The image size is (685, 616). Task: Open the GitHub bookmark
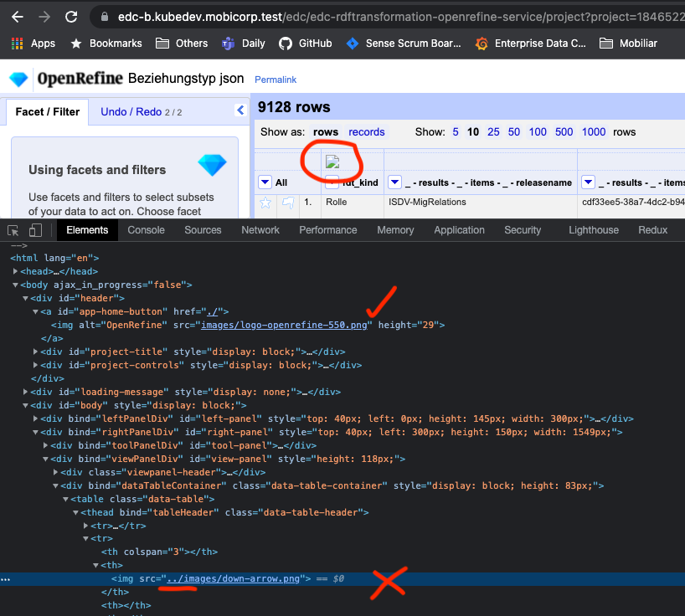pyautogui.click(x=306, y=44)
